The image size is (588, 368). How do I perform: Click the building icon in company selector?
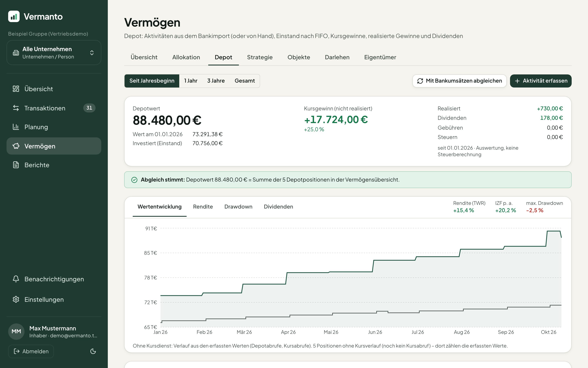(x=16, y=53)
